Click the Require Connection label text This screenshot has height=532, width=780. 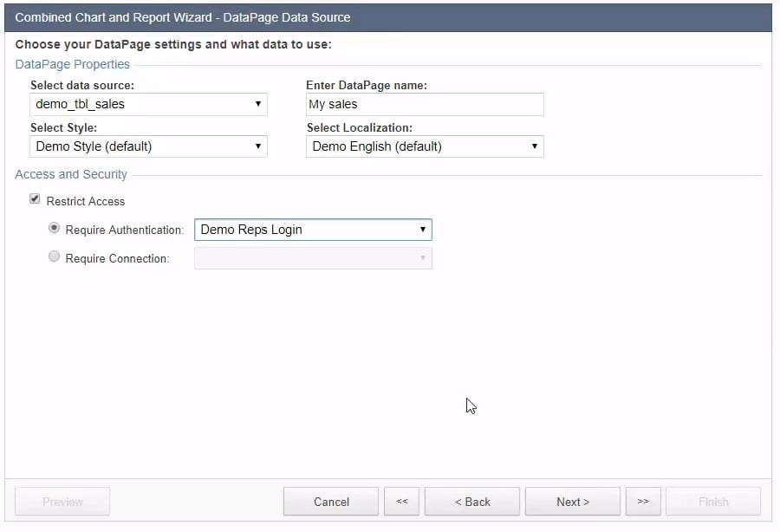pyautogui.click(x=117, y=258)
